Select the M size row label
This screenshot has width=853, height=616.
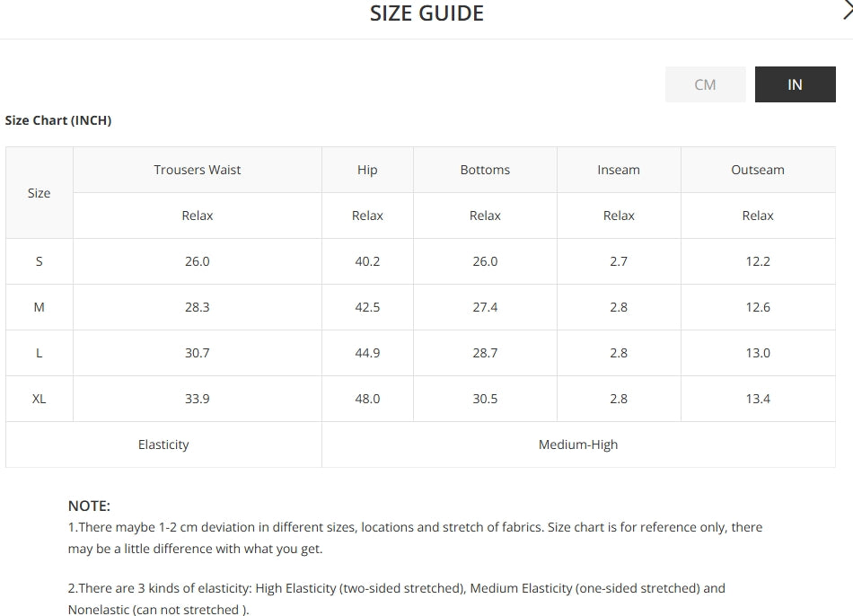pos(40,307)
